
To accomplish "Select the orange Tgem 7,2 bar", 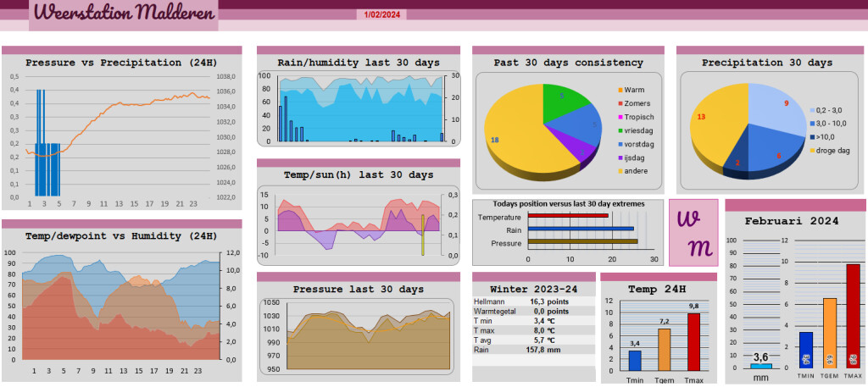I will (x=665, y=350).
